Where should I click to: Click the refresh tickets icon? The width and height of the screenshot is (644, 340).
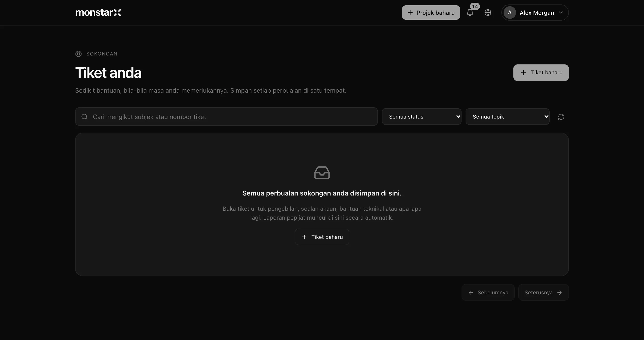tap(561, 117)
